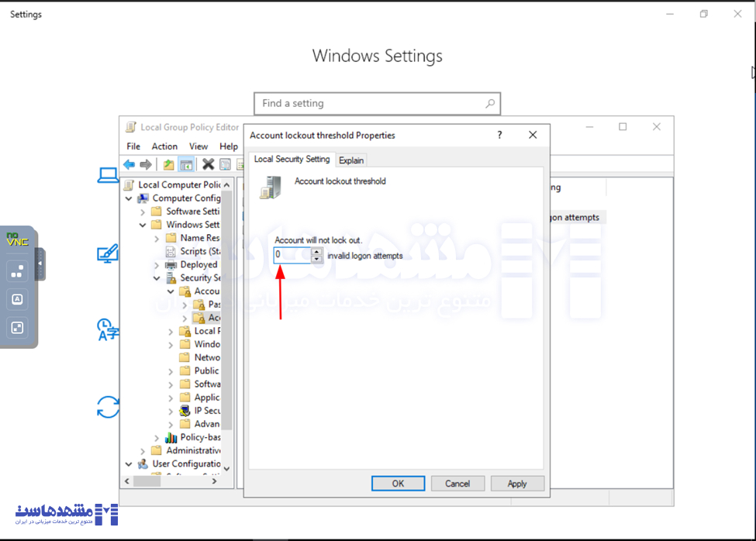Click the Back arrow in Group Policy toolbar
This screenshot has width=756, height=541.
pos(129,164)
